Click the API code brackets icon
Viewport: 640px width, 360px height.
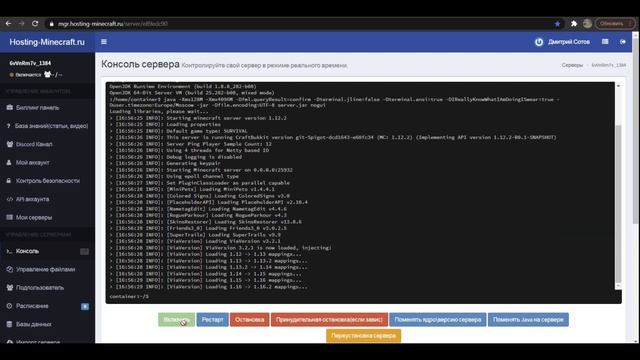click(x=9, y=199)
